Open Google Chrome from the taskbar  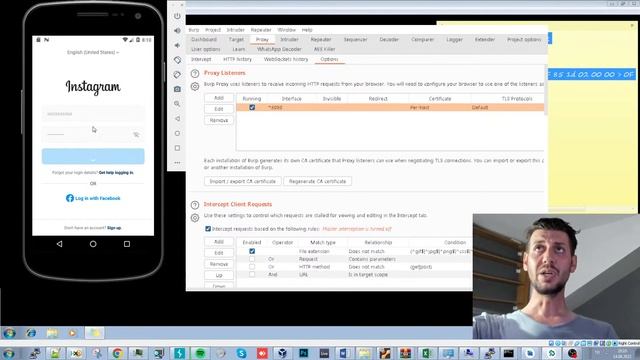pyautogui.click(x=117, y=353)
